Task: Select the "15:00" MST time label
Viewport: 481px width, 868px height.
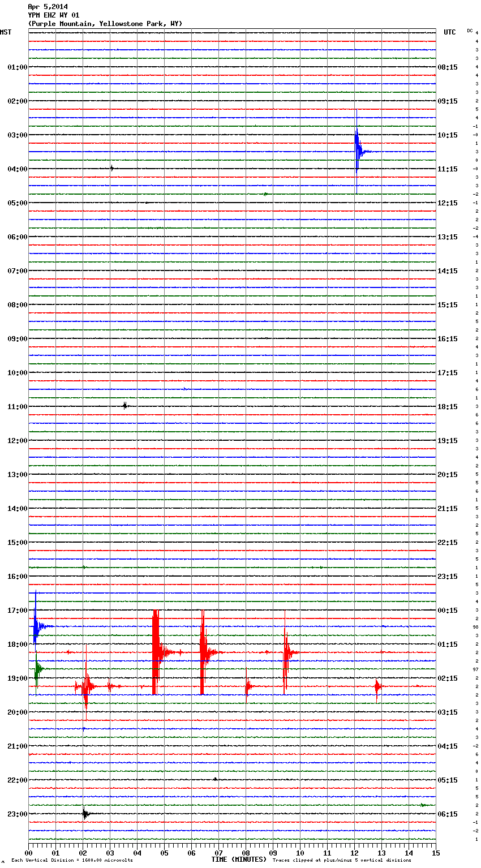Action: tap(18, 543)
